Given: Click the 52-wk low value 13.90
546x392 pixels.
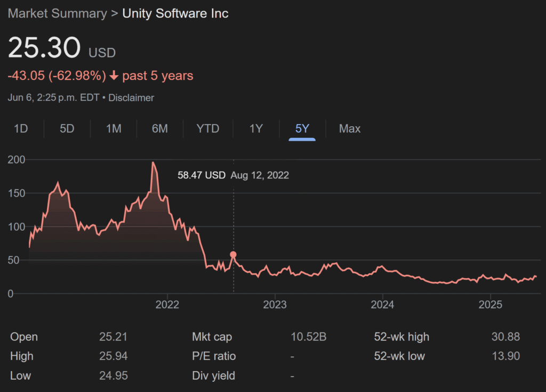Looking at the screenshot, I should pyautogui.click(x=505, y=356).
